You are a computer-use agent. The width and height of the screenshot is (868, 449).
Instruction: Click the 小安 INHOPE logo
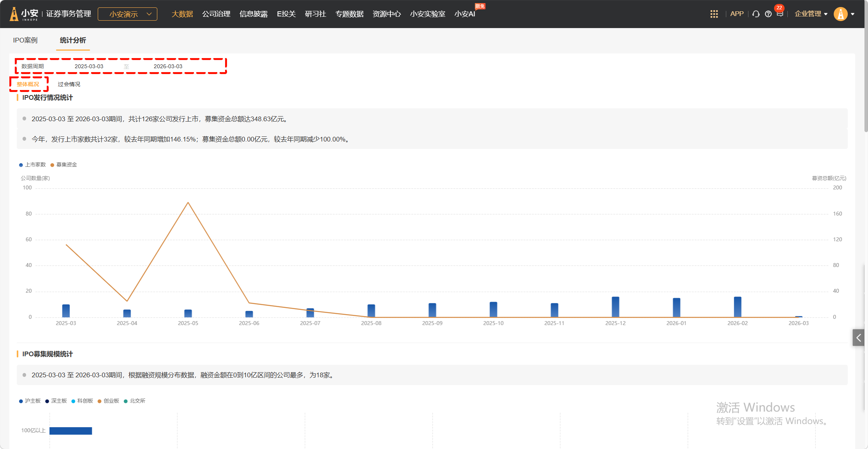pyautogui.click(x=24, y=14)
